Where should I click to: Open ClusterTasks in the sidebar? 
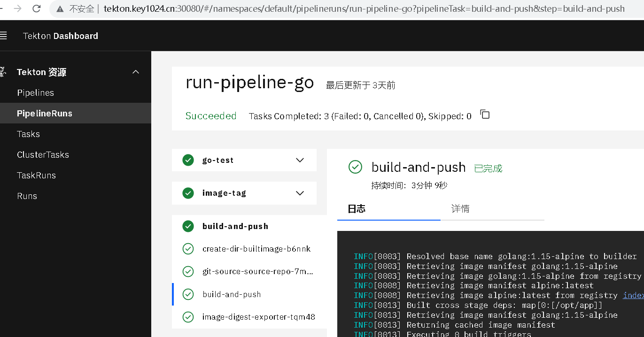click(x=76, y=154)
